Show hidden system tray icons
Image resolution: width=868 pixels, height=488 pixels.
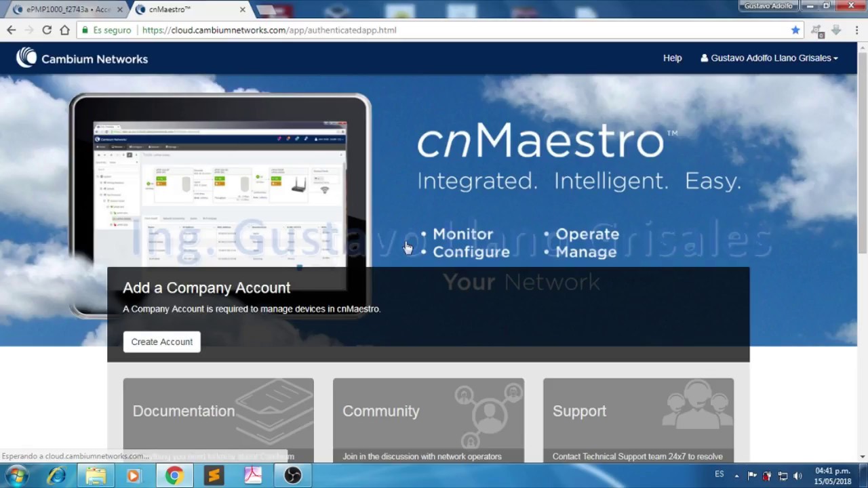(736, 476)
